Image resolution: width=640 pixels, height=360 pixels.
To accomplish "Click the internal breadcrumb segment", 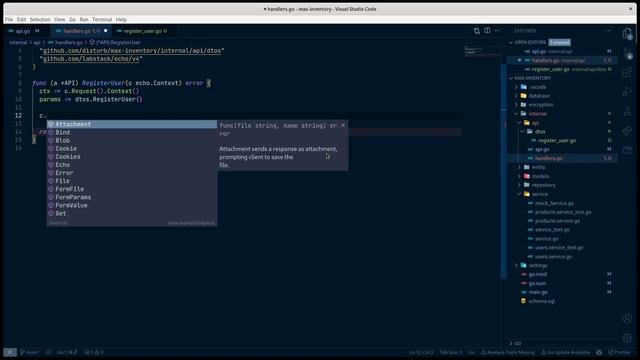I will pos(18,42).
